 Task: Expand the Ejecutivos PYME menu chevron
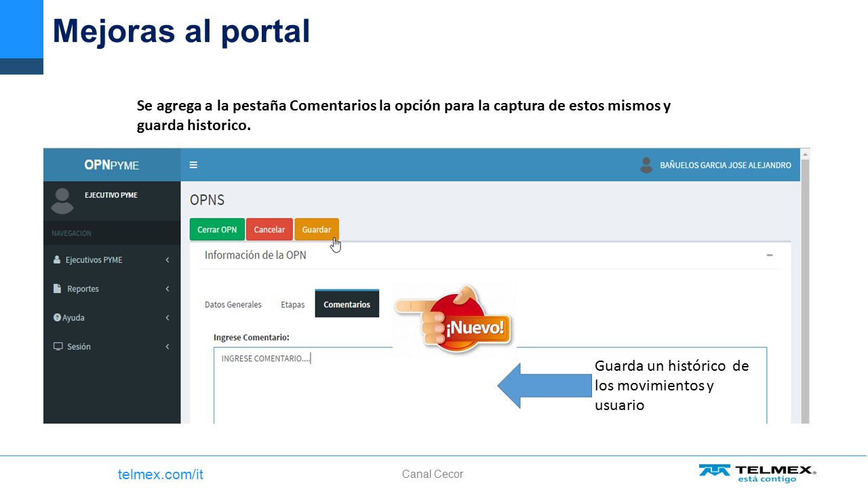tap(167, 260)
